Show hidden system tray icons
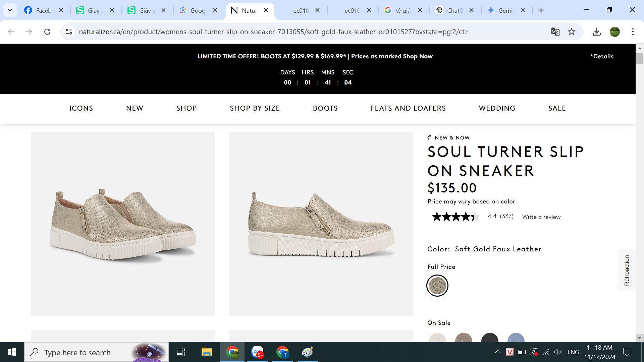The height and width of the screenshot is (362, 644). coord(497,352)
